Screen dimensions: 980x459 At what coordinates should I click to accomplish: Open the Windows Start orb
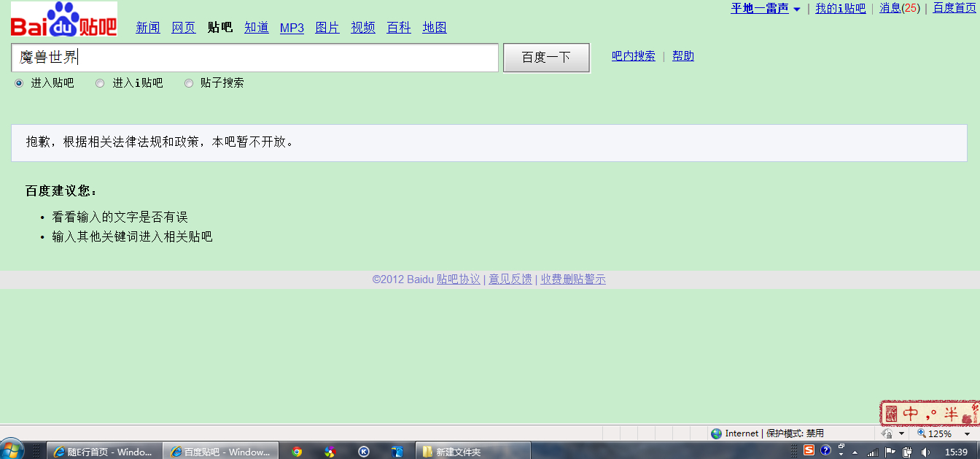(12, 450)
